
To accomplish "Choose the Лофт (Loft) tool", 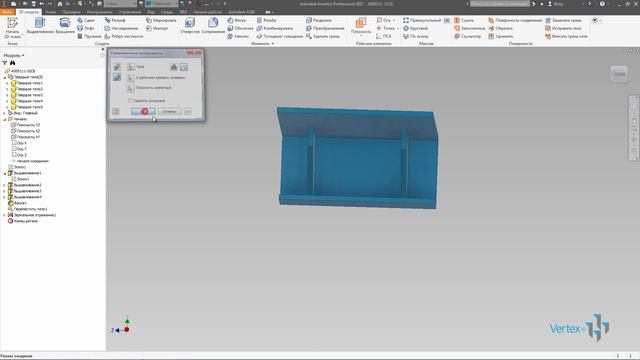I will [86, 28].
